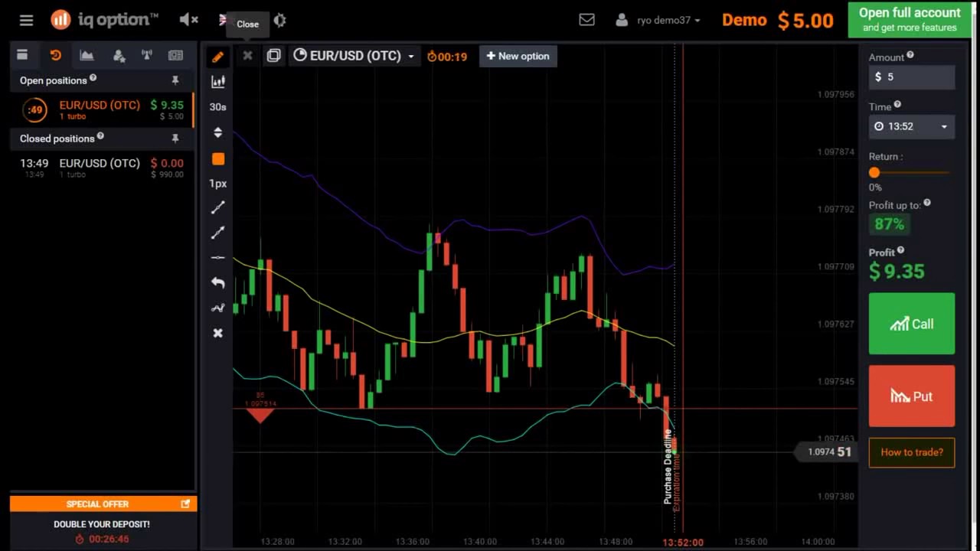Viewport: 980px width, 551px height.
Task: Show help for the Profit label
Action: (900, 250)
